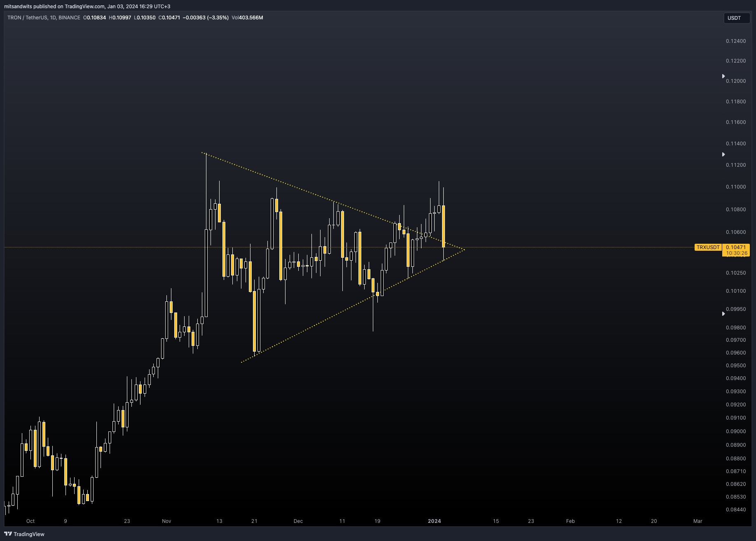Click the 0.09200 price axis label
Viewport: 756px width, 541px height.
(x=736, y=405)
